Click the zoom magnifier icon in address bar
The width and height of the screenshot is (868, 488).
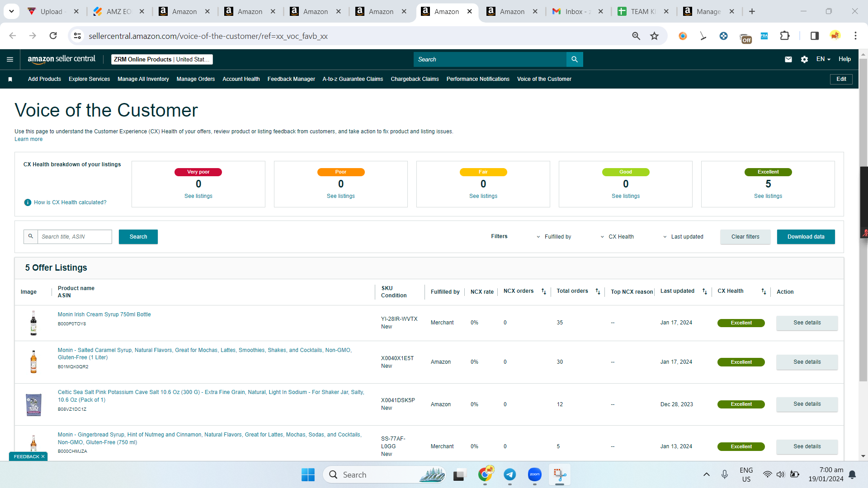[x=636, y=36]
